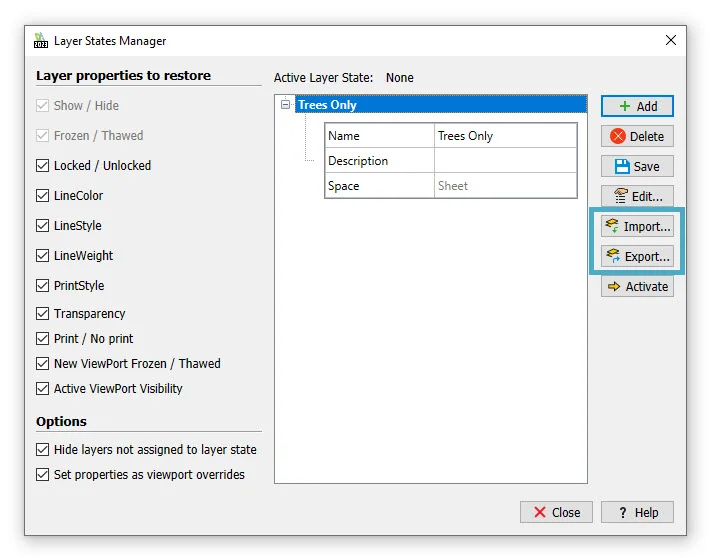713x558 pixels.
Task: Toggle Hide layers not assigned to layer state
Action: pos(42,450)
